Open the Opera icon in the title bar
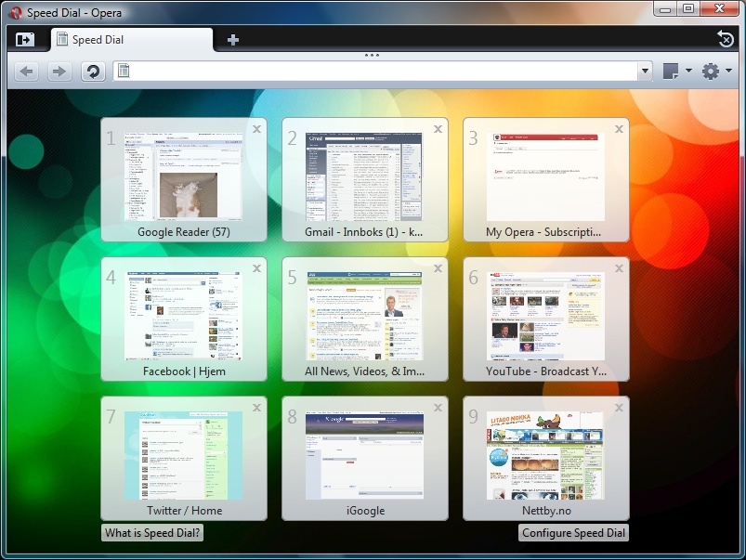 pyautogui.click(x=15, y=13)
